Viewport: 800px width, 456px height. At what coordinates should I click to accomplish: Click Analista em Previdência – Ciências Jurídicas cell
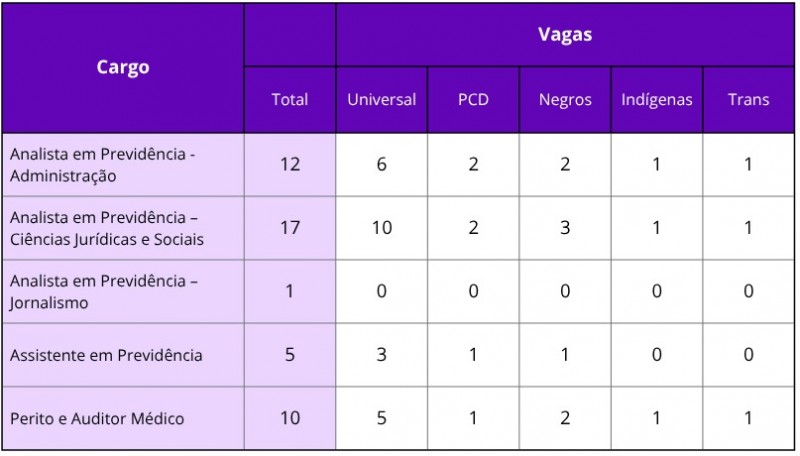click(106, 228)
